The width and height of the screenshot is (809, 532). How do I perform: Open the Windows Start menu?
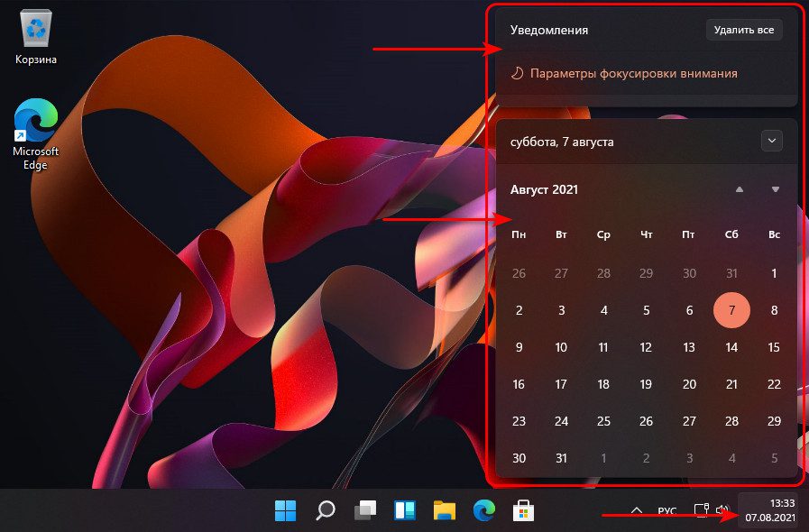(x=285, y=510)
